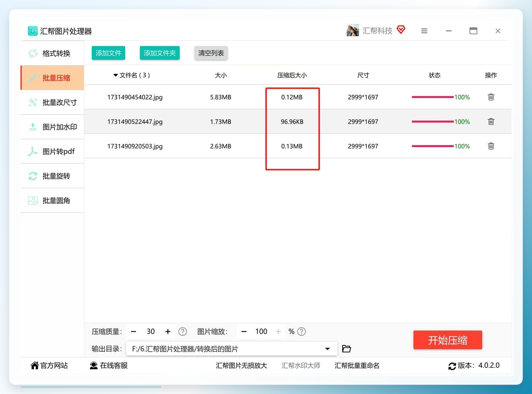Image resolution: width=532 pixels, height=394 pixels.
Task: Click the 添加文件 button
Action: click(108, 53)
